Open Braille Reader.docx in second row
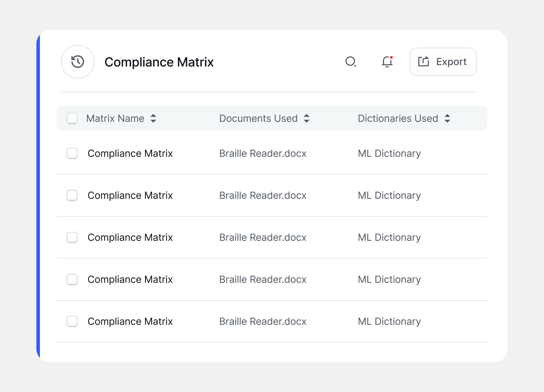Viewport: 544px width, 392px height. coord(263,195)
